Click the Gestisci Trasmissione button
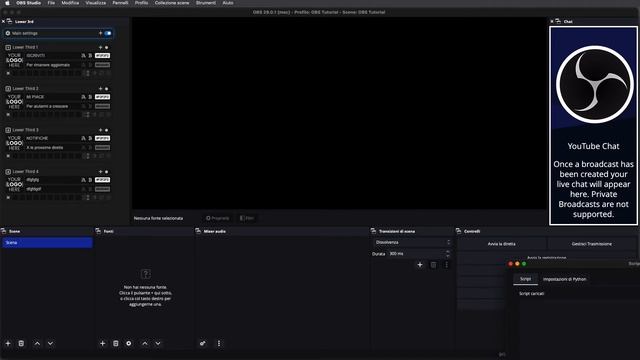 (x=592, y=244)
